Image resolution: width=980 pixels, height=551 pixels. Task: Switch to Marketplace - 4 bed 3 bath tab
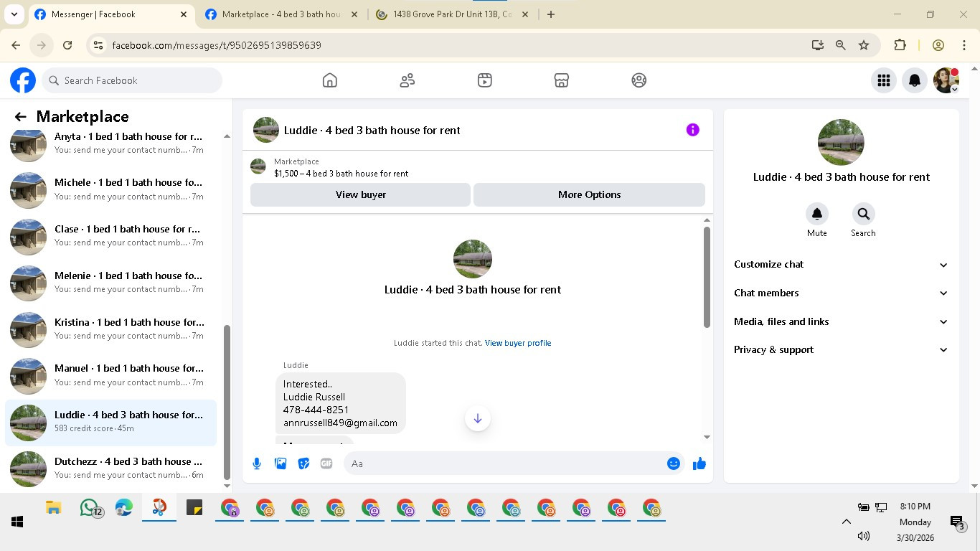[x=281, y=14]
